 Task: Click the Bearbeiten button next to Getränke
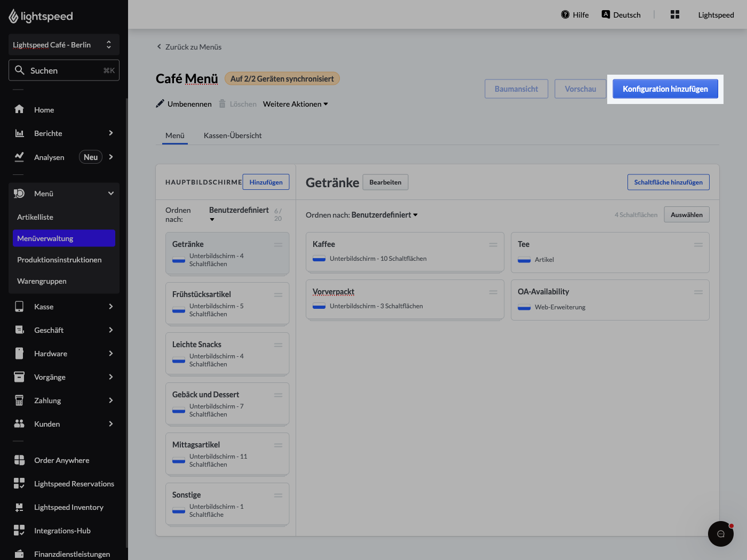click(385, 182)
